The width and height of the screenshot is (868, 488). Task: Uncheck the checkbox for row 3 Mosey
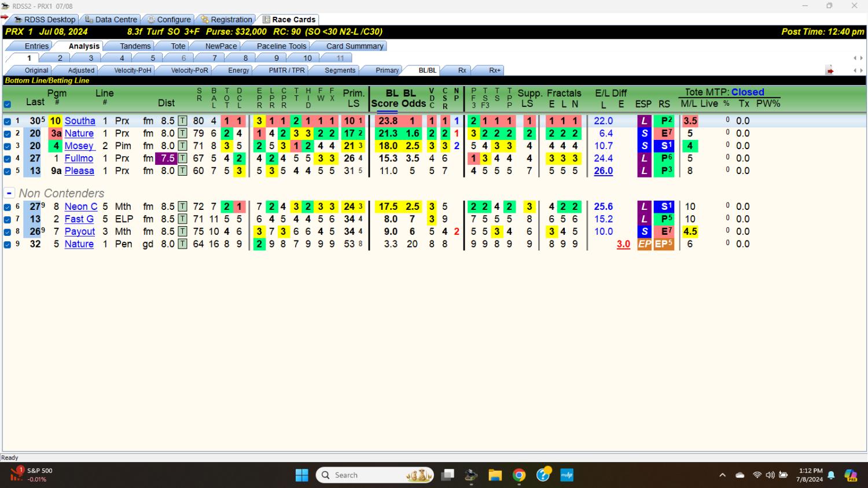[x=8, y=146]
